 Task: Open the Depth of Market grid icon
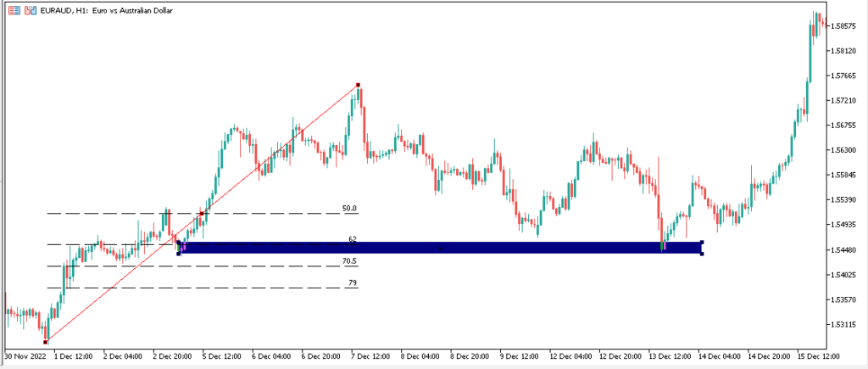(x=15, y=10)
